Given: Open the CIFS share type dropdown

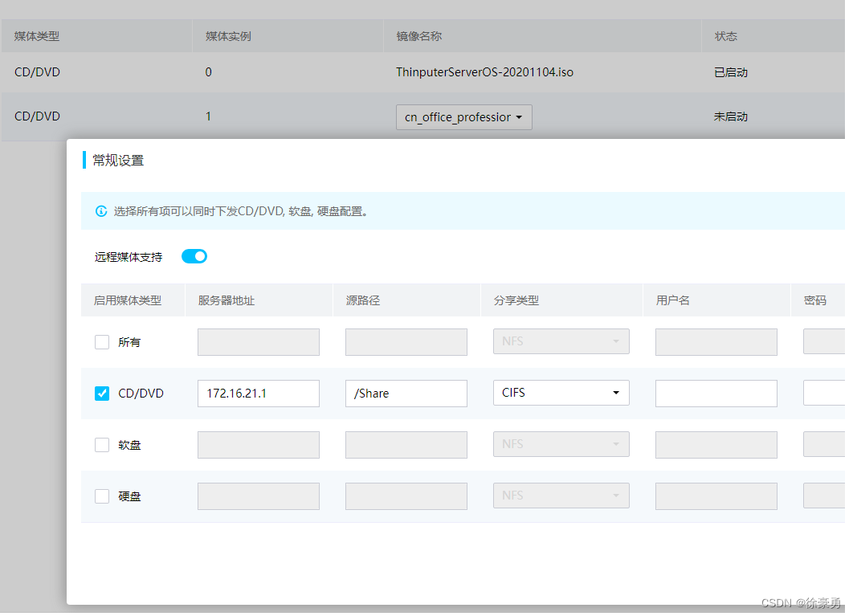Looking at the screenshot, I should [561, 393].
